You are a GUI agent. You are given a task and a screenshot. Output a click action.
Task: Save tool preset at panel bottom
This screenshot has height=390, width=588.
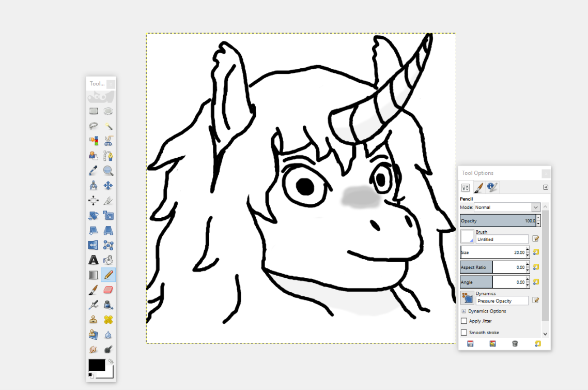tap(470, 344)
